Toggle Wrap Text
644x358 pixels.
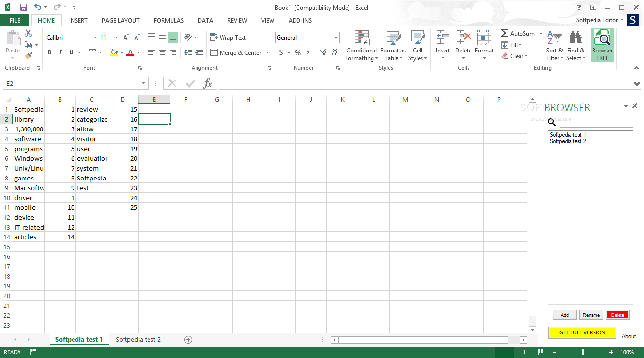228,38
